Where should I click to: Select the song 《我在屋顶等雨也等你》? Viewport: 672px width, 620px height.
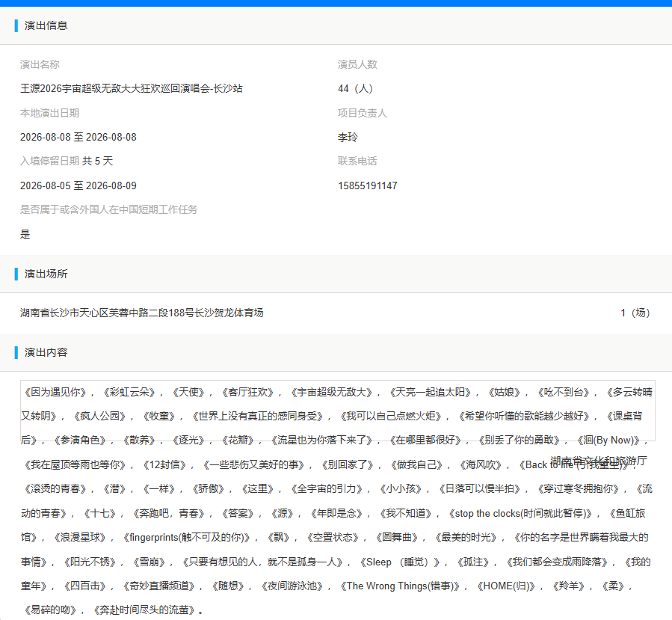tap(75, 464)
